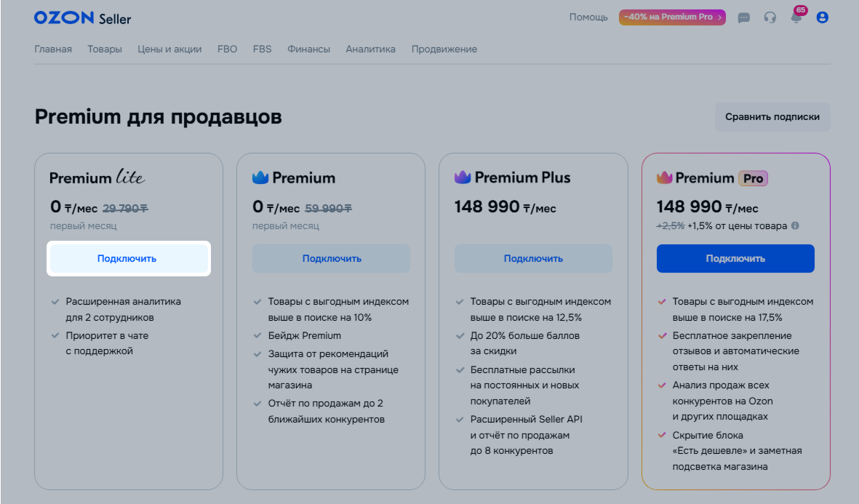859x504 pixels.
Task: Connect the Premium Lite plan
Action: click(127, 258)
